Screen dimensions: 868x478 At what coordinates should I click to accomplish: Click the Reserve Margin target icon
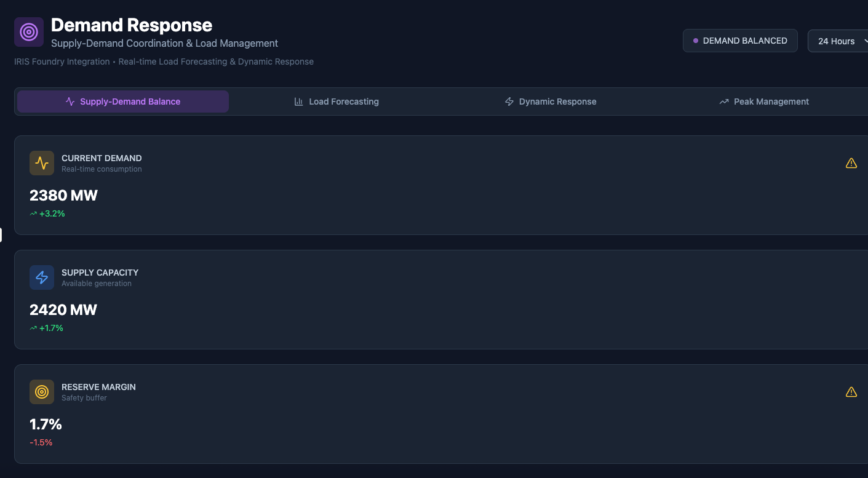click(x=42, y=392)
